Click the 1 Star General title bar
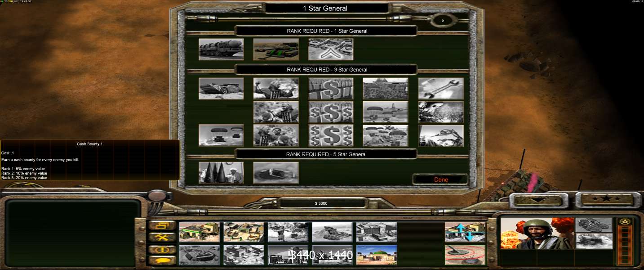Viewport: 644px width, 270px height. tap(327, 8)
